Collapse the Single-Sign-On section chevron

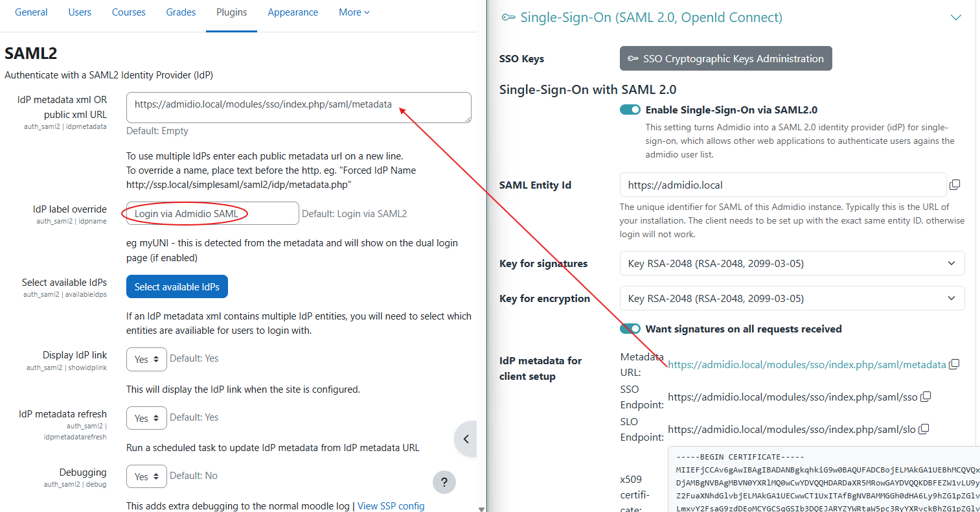tap(955, 17)
